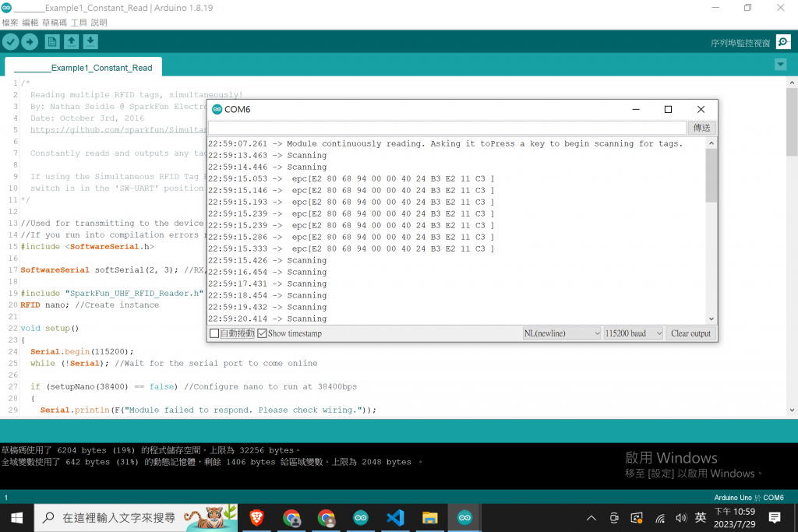Open File Explorer from taskbar
The image size is (798, 532).
tap(430, 518)
